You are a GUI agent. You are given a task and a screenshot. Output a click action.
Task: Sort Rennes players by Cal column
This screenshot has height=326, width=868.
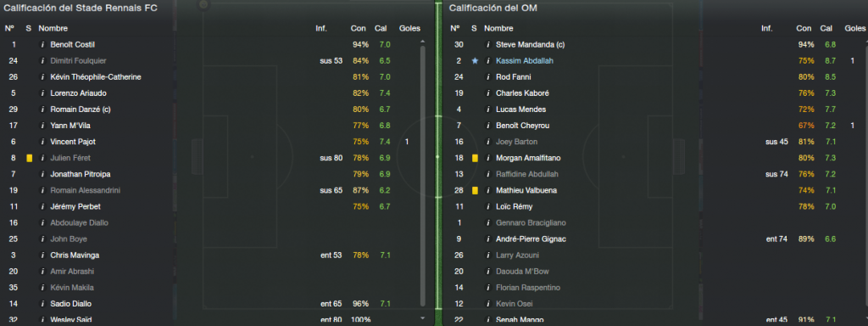381,28
